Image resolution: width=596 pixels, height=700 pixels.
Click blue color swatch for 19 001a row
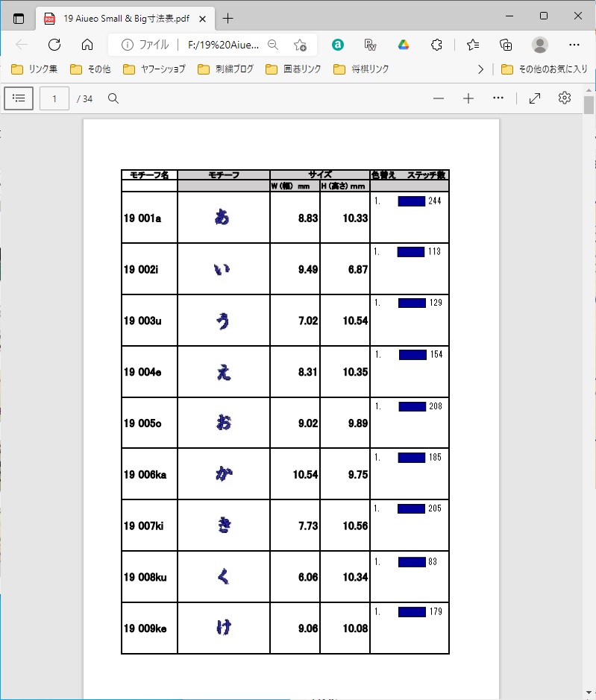click(x=412, y=201)
